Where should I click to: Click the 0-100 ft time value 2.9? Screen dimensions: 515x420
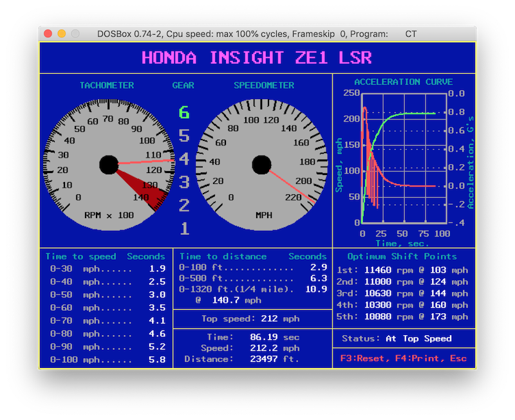pyautogui.click(x=319, y=268)
